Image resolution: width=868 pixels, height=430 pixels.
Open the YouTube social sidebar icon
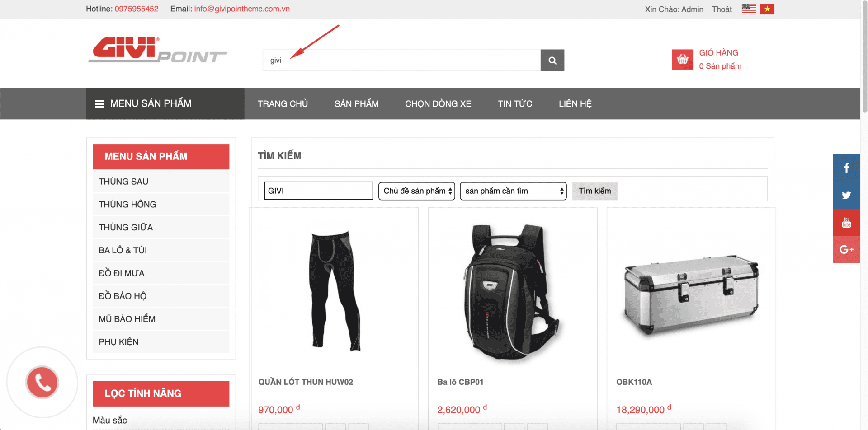(x=846, y=222)
